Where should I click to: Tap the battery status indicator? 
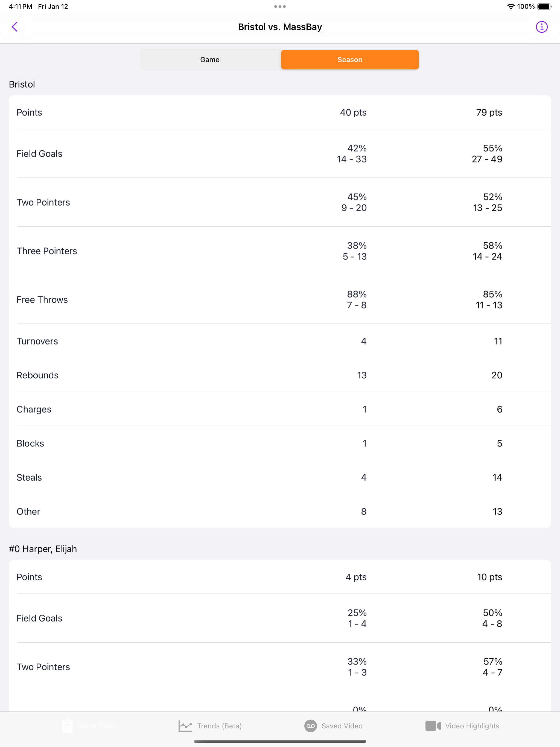(544, 6)
